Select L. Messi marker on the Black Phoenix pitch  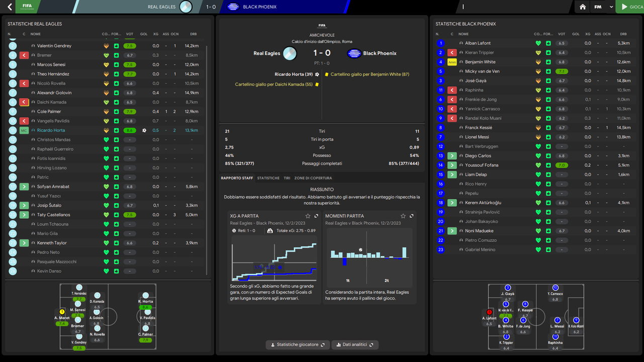[557, 320]
